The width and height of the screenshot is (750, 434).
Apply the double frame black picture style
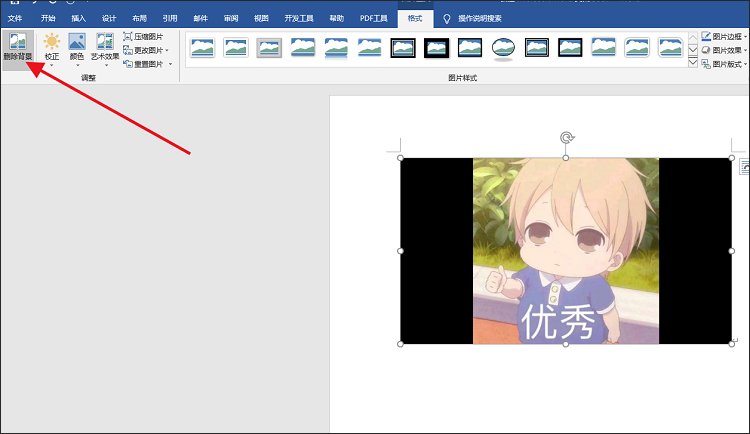[x=403, y=48]
